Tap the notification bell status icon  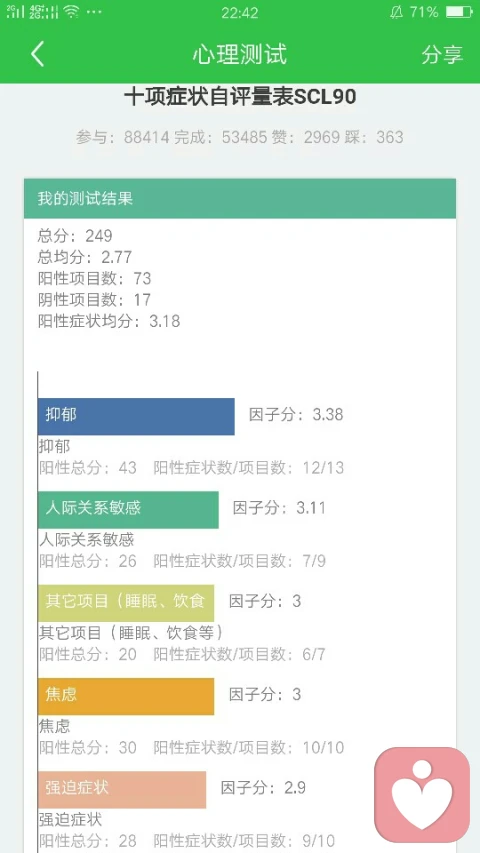(x=396, y=12)
